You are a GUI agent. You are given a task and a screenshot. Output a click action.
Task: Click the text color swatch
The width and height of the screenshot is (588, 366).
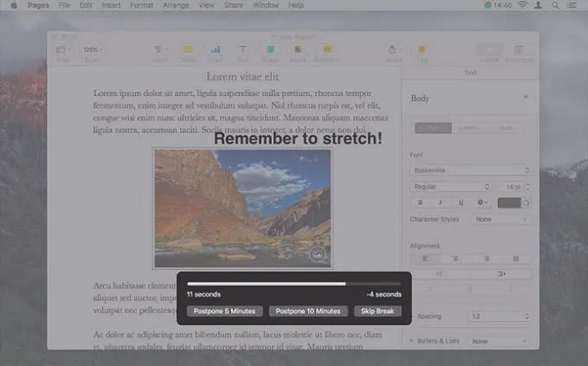pyautogui.click(x=510, y=202)
